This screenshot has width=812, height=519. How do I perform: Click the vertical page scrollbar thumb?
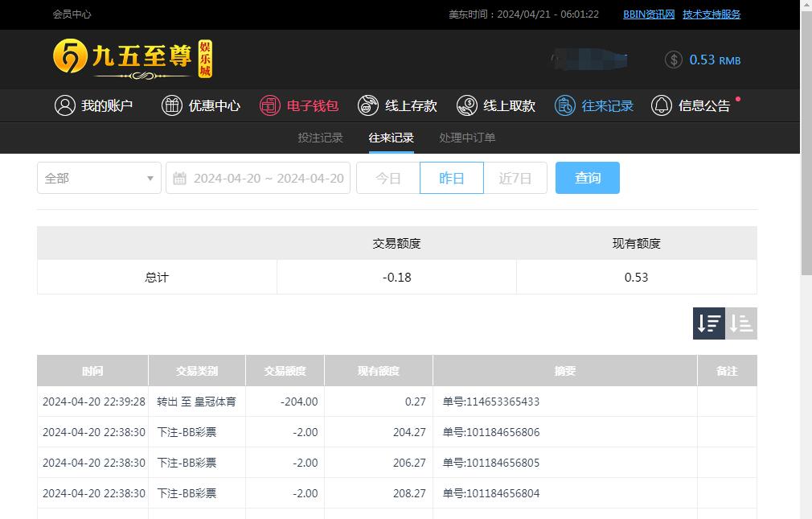pos(806,143)
